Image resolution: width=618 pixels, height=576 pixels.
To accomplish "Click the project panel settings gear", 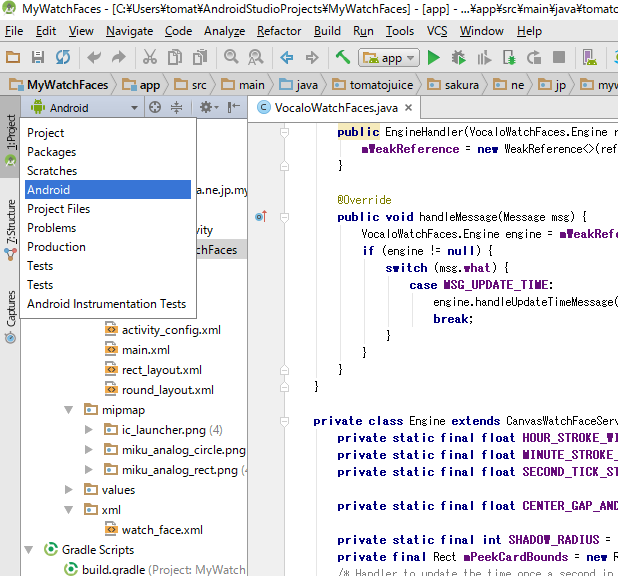I will click(x=207, y=108).
